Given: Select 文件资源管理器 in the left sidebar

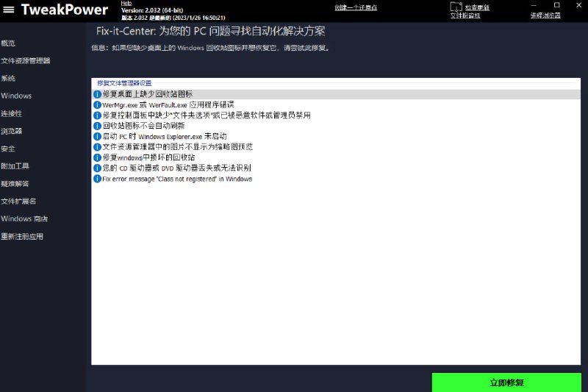Looking at the screenshot, I should [x=26, y=61].
